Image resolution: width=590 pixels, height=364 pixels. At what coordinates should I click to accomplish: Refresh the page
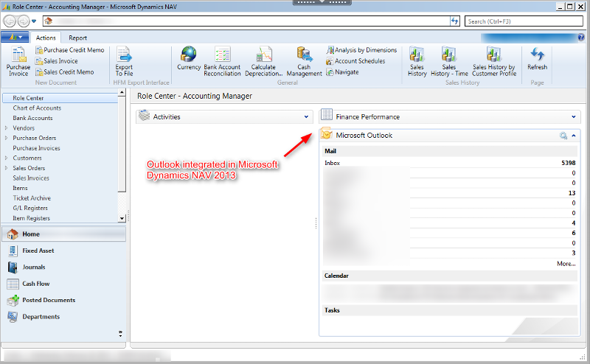coord(537,59)
